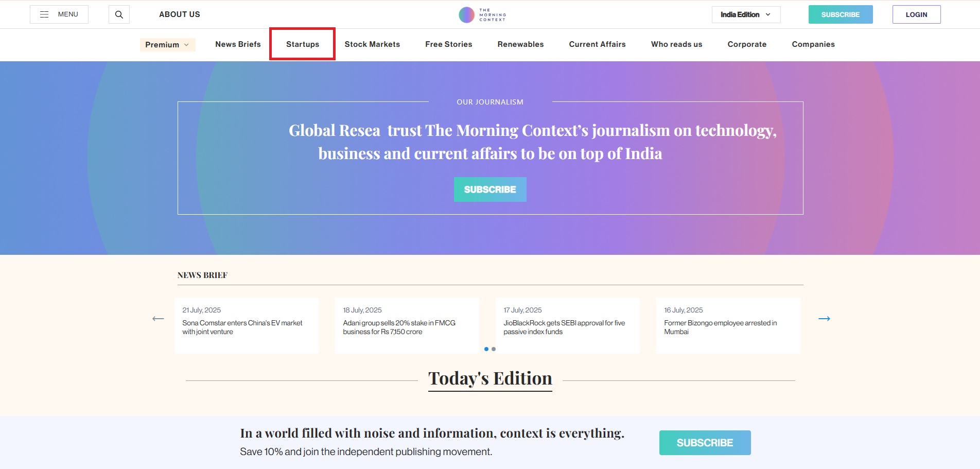Image resolution: width=980 pixels, height=469 pixels.
Task: Open Sona Comstar China EV news brief
Action: pos(242,327)
